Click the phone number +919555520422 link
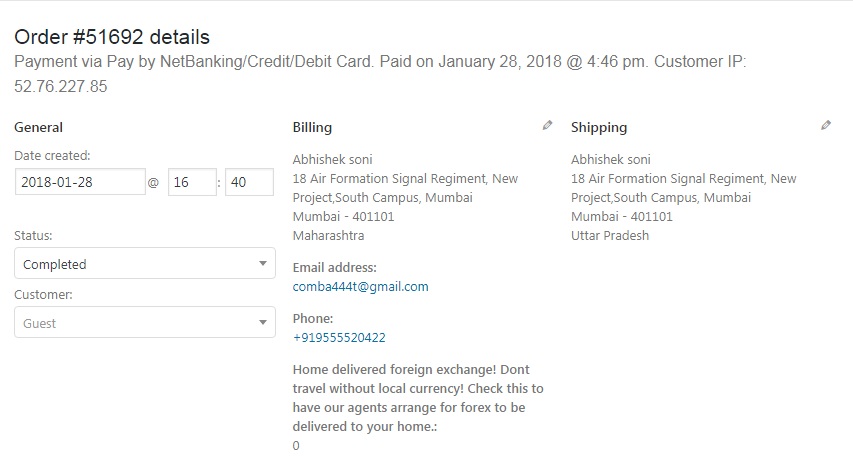Screen dimensions: 853x463 pyautogui.click(x=339, y=337)
